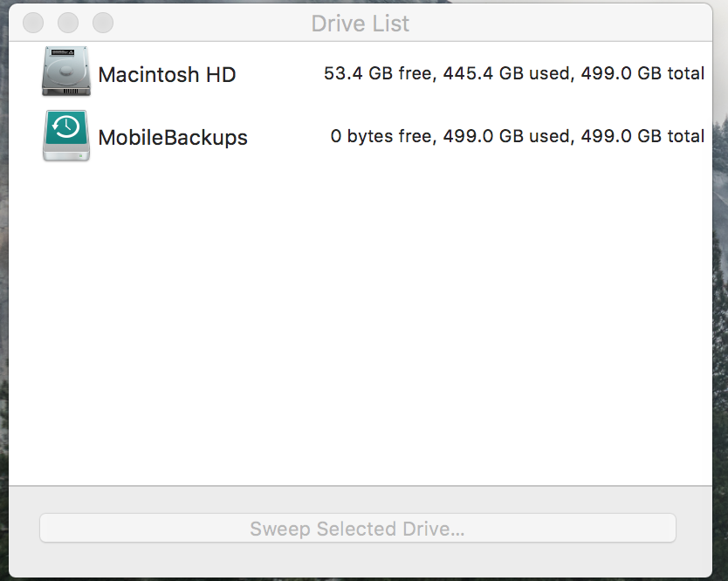This screenshot has width=728, height=581.
Task: Click the comma-separated storage summary for Macintosh HD
Action: point(513,73)
